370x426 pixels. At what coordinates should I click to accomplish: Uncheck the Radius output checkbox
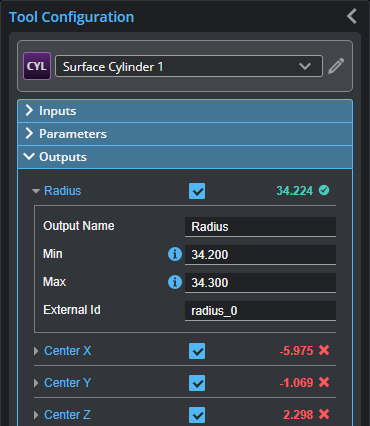coord(197,191)
